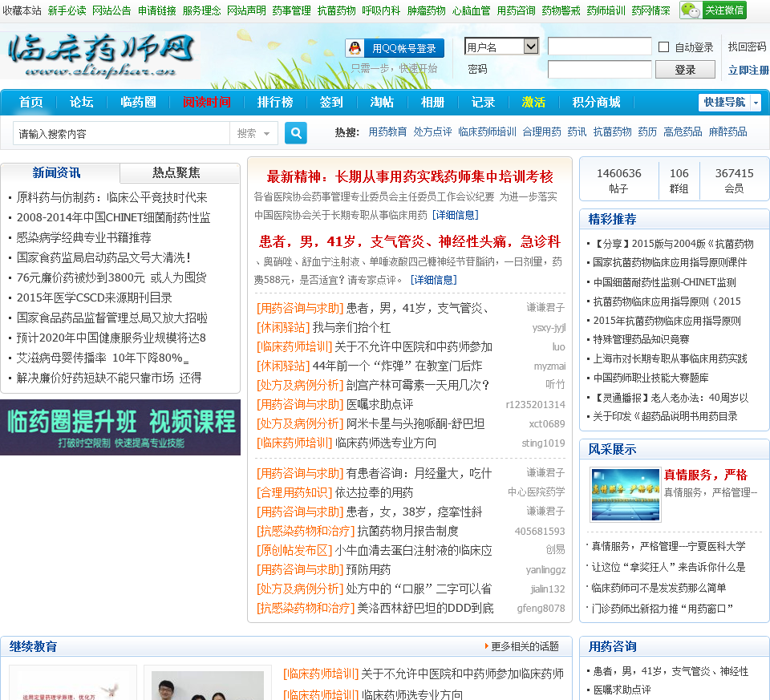Click the 风采展示 thumbnail image

(626, 494)
